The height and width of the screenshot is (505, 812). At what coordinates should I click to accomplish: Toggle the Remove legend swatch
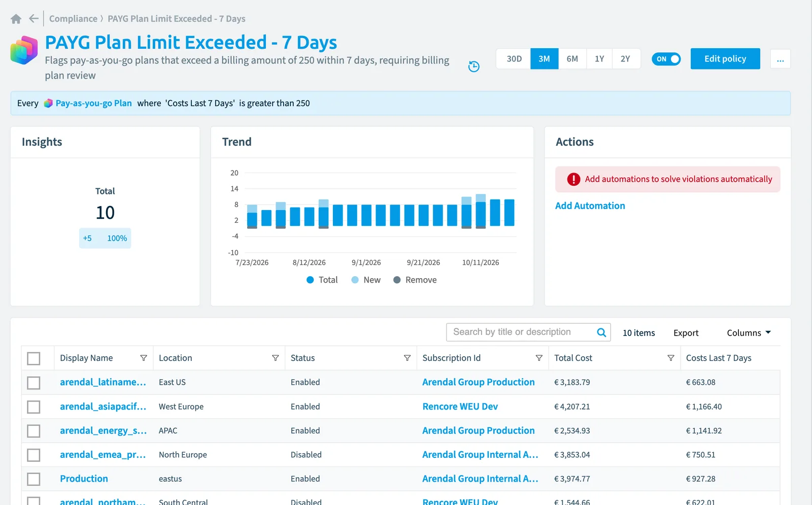tap(397, 280)
